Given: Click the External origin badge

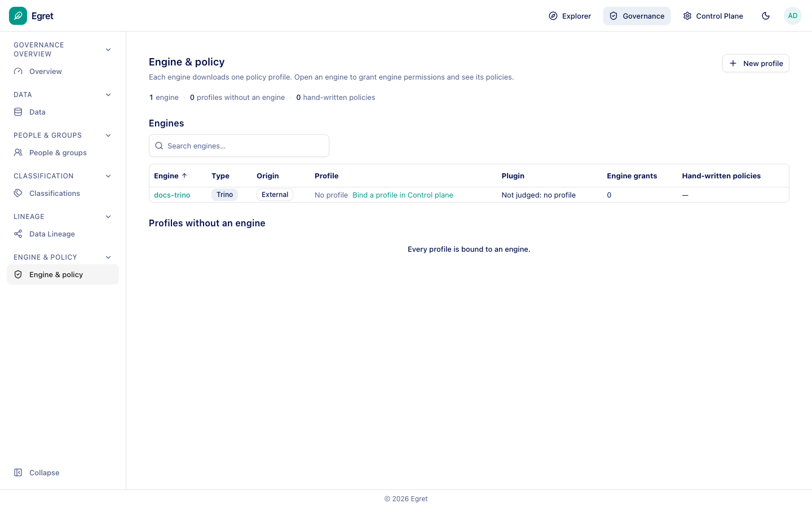Looking at the screenshot, I should click(275, 195).
